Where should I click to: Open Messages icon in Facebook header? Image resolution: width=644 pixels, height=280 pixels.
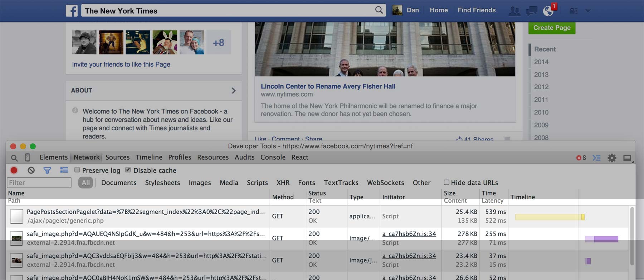tap(531, 11)
